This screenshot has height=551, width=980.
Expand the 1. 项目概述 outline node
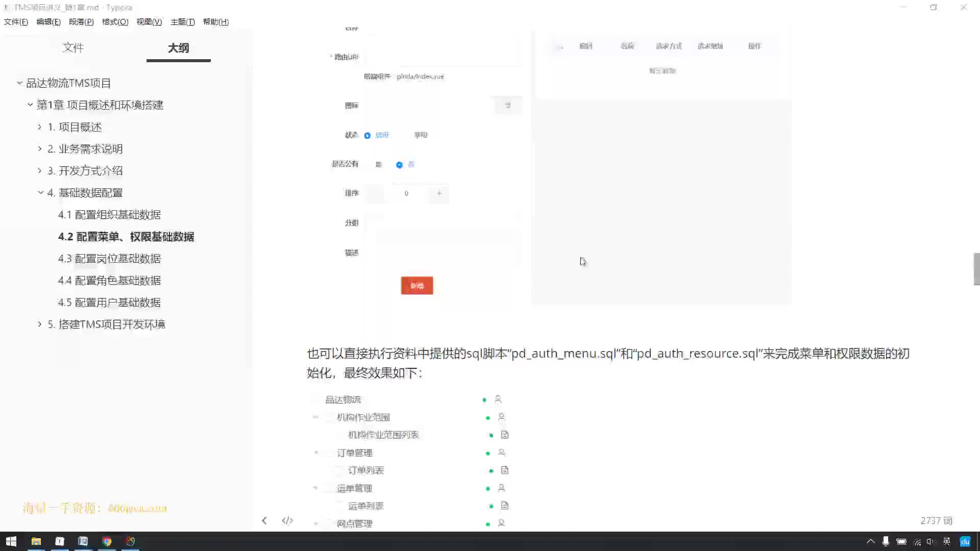click(x=40, y=127)
